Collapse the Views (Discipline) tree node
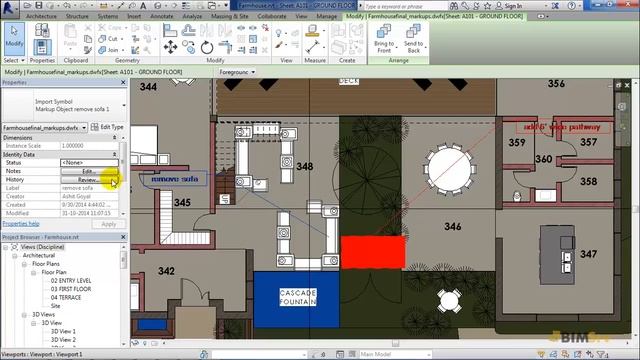 6,247
